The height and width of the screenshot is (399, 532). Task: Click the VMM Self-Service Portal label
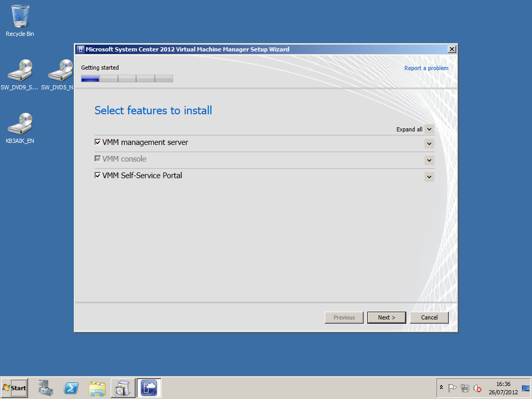[x=142, y=176]
